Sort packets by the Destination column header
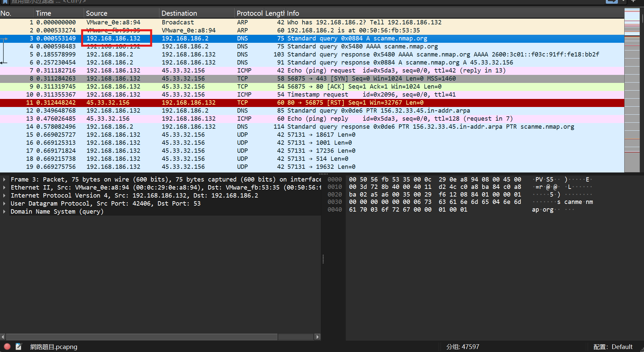Viewport: 644px width, 352px height. [x=197, y=13]
